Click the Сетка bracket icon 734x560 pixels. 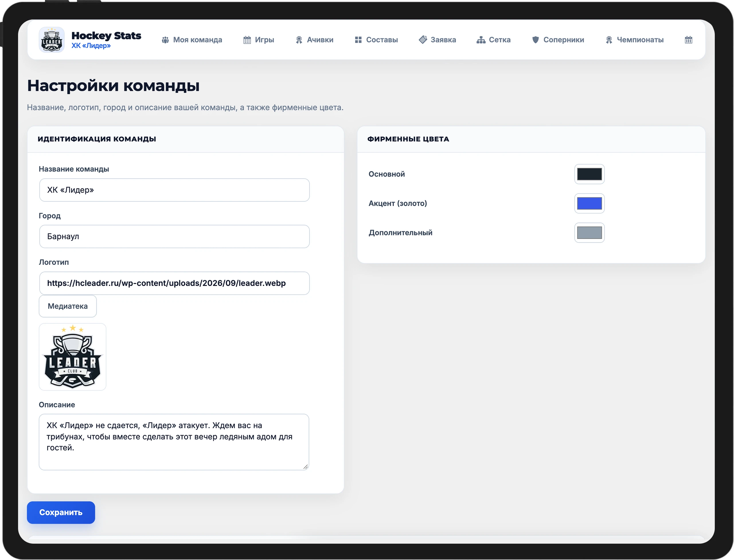click(x=481, y=40)
